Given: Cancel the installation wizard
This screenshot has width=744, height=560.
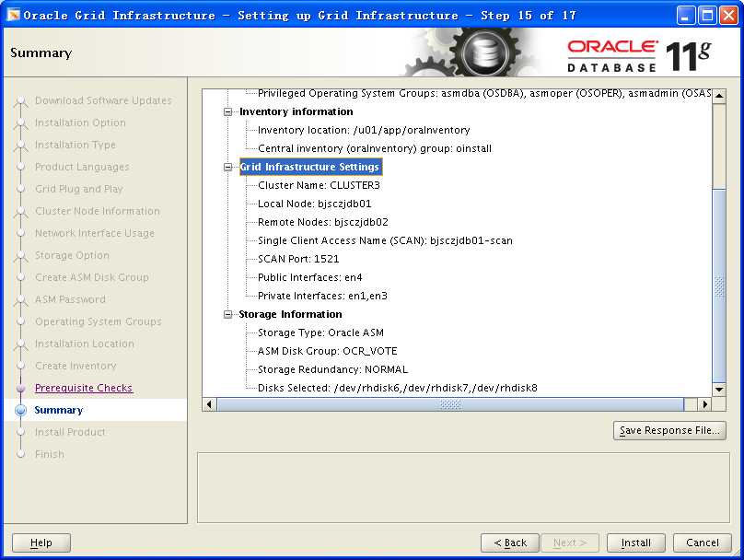Looking at the screenshot, I should point(703,542).
